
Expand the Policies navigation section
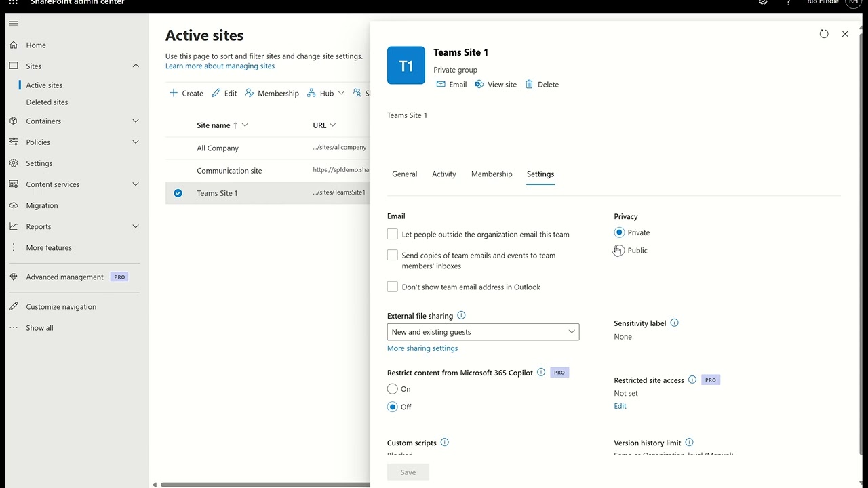[x=136, y=142]
